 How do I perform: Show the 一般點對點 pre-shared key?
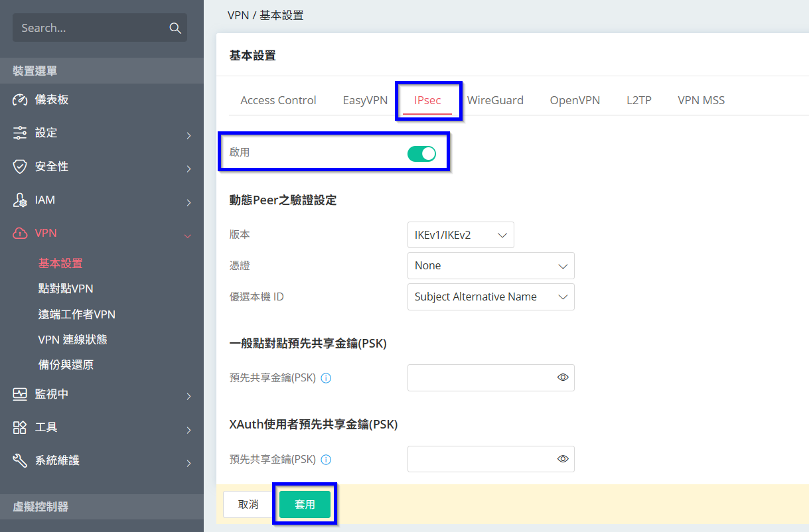pos(563,377)
